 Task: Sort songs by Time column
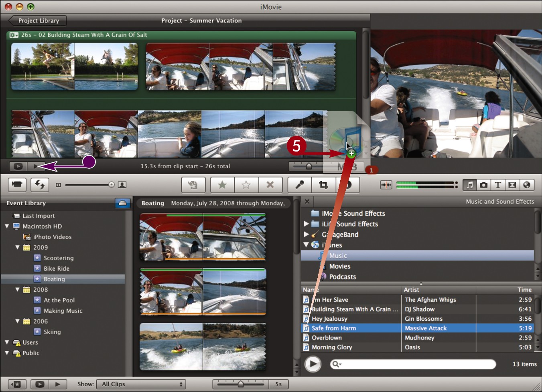[x=505, y=289]
